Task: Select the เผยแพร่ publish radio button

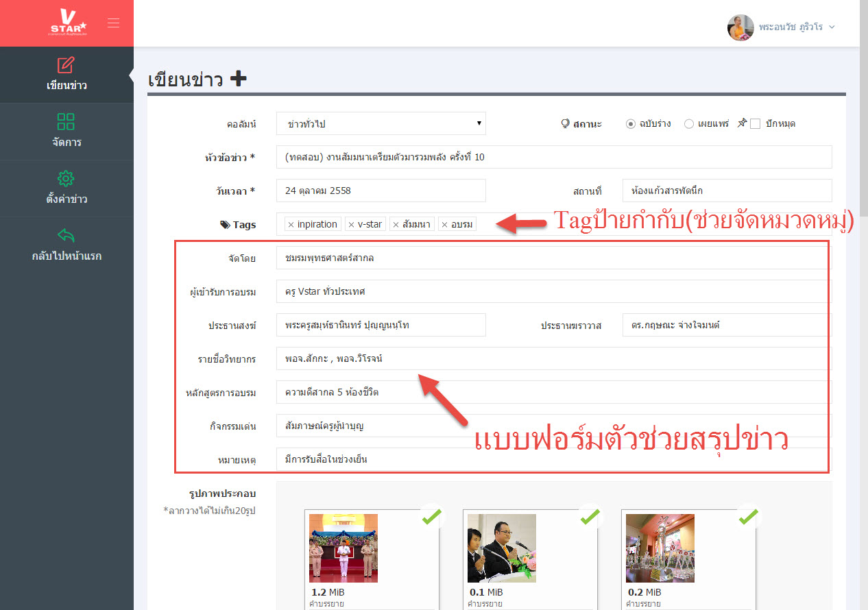Action: 688,124
